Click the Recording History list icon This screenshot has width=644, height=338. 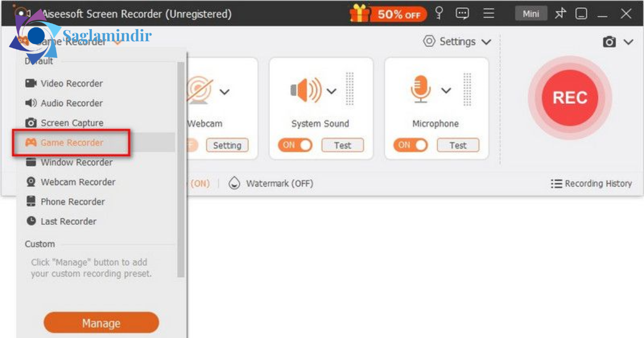point(556,183)
